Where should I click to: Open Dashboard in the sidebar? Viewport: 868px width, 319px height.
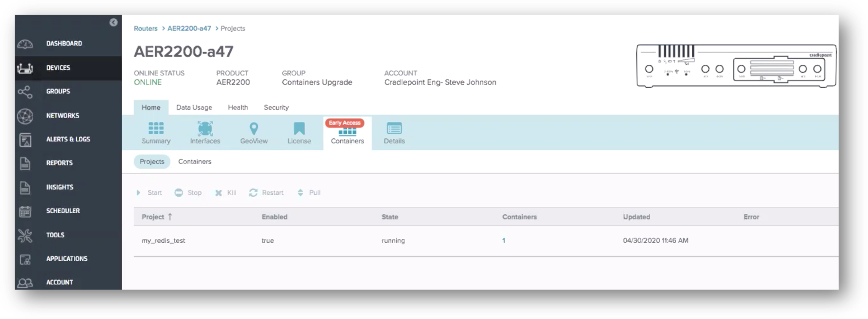(64, 44)
